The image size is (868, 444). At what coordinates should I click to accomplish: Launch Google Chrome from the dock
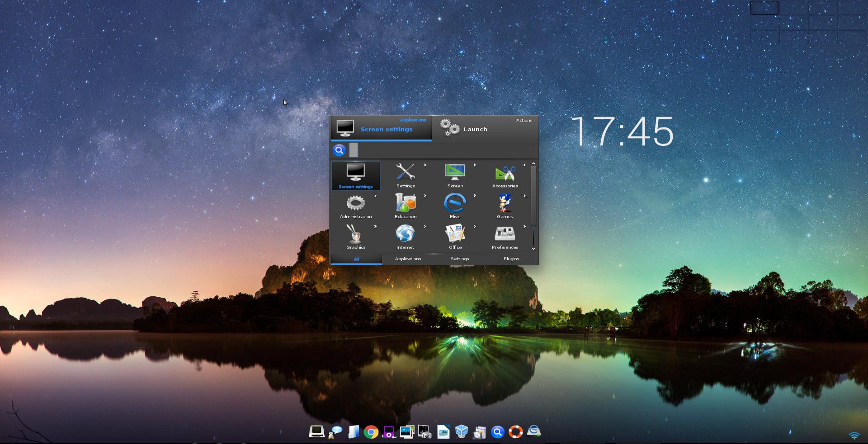click(x=371, y=432)
